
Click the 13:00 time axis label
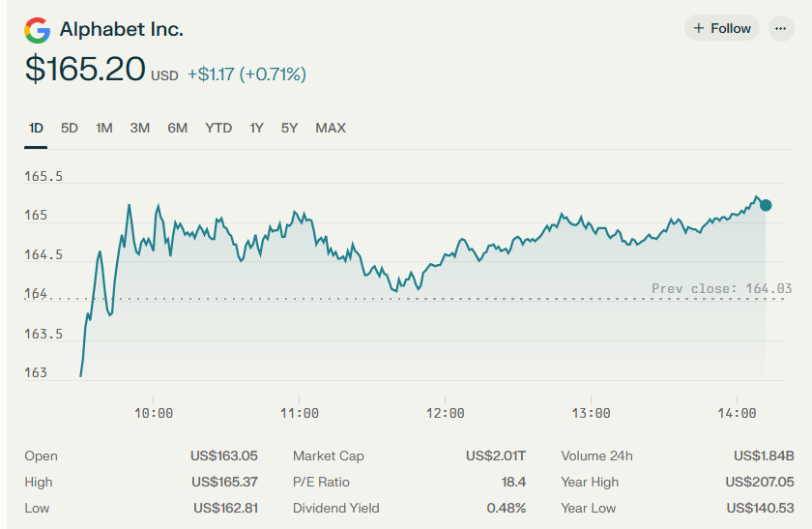(x=591, y=413)
